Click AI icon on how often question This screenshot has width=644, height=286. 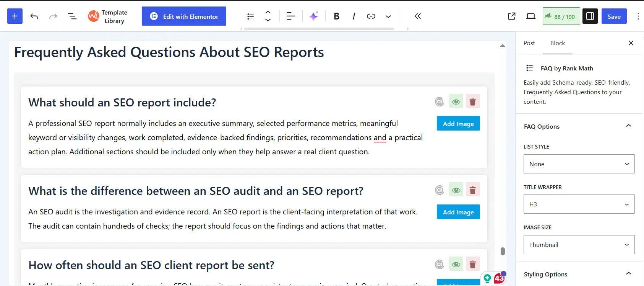pyautogui.click(x=440, y=264)
